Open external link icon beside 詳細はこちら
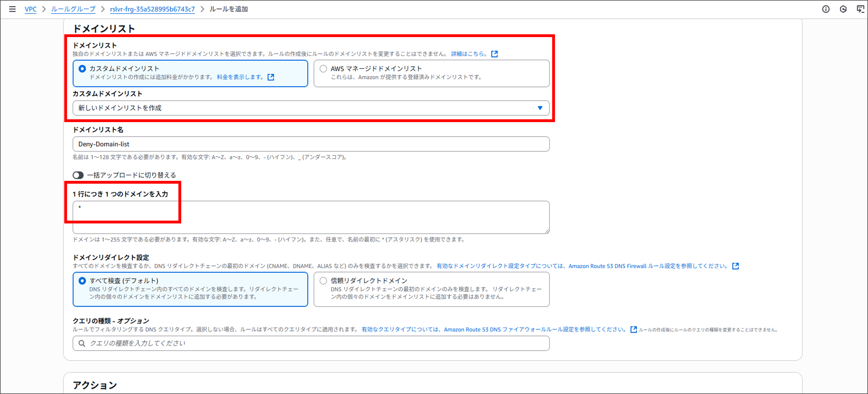The image size is (868, 394). tap(494, 54)
